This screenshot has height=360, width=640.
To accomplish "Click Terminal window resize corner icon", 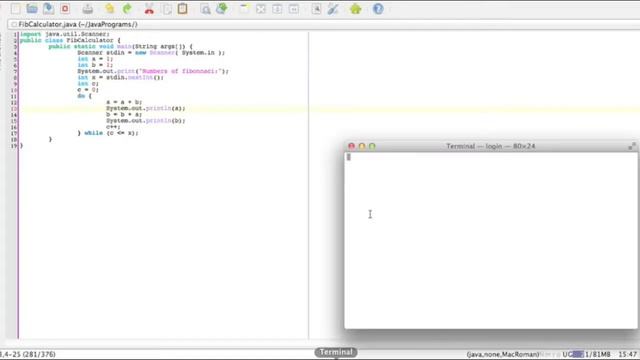I will pos(632,146).
